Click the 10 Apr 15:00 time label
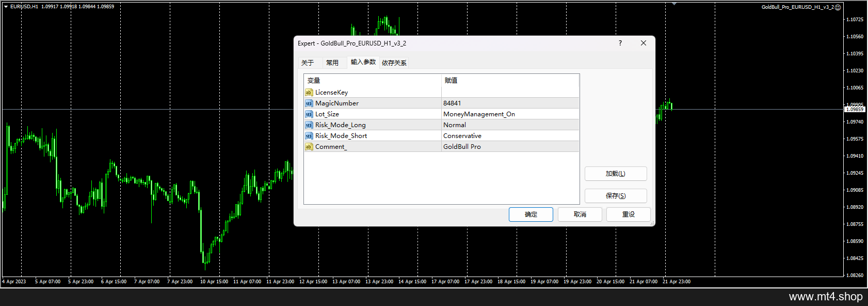 tap(214, 282)
